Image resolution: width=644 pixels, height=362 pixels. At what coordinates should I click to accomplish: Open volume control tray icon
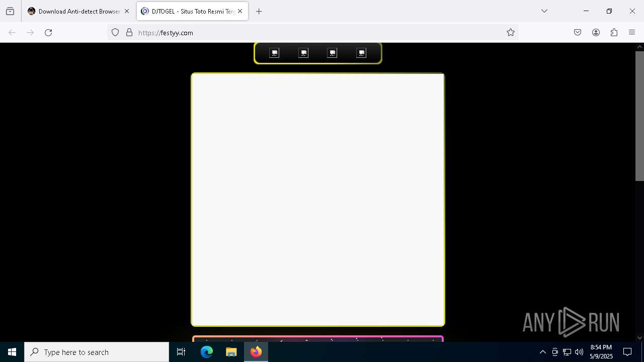tap(579, 352)
